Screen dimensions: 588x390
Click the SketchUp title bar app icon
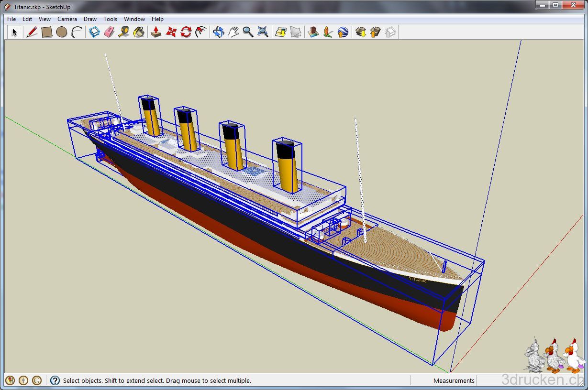point(8,7)
